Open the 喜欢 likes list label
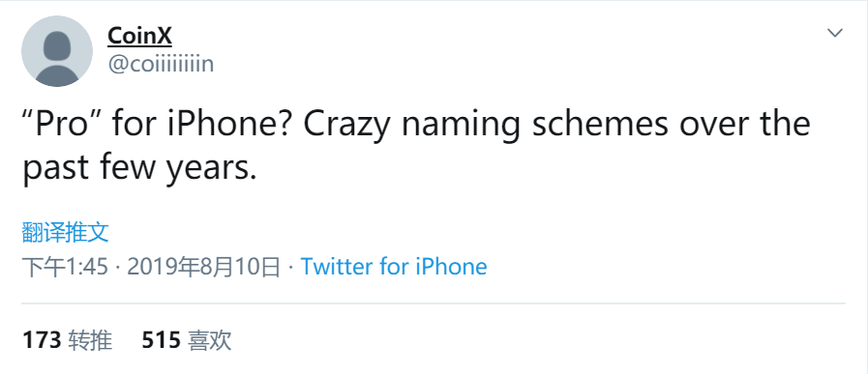868x374 pixels. (x=210, y=340)
